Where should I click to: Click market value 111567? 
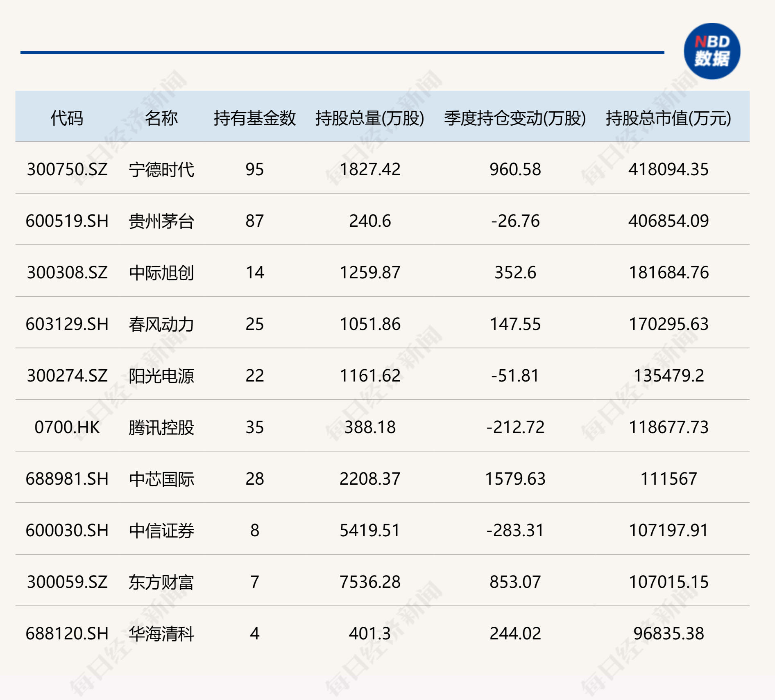click(x=668, y=479)
